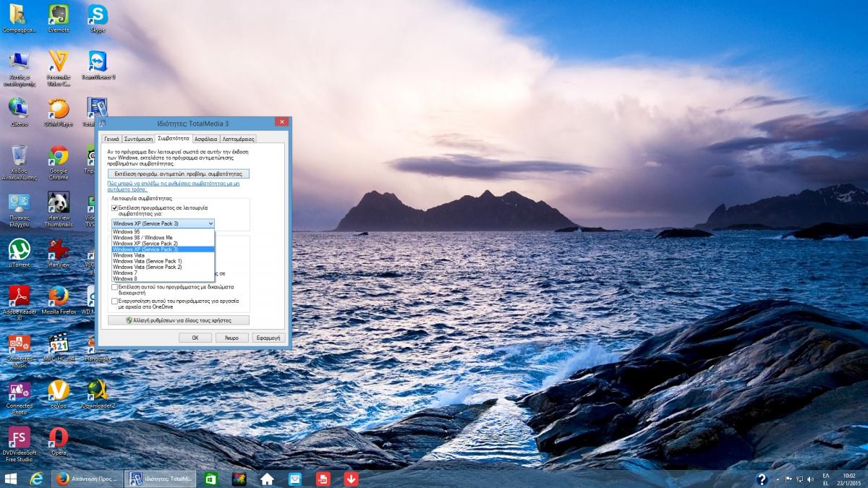Screen dimensions: 868x488
Task: Close the TotalMedia 3 properties dialog
Action: (x=281, y=122)
